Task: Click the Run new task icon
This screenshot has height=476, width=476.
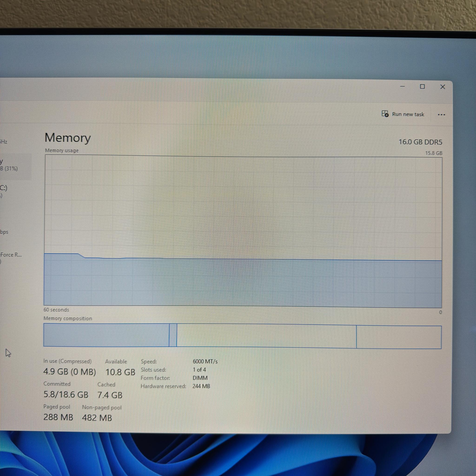Action: coord(385,114)
